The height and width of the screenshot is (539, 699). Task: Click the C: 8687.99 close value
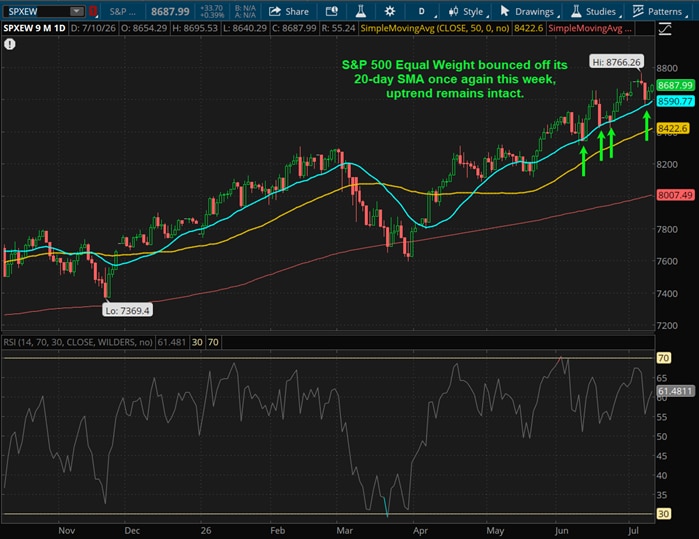(294, 29)
